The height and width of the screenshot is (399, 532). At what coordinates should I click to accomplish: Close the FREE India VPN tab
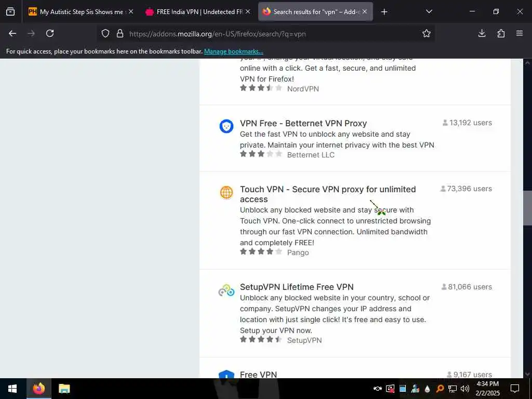tap(248, 11)
